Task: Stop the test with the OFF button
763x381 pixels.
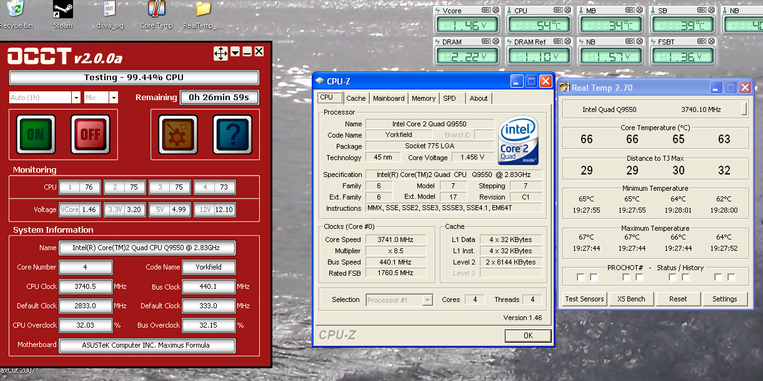Action: 91,134
